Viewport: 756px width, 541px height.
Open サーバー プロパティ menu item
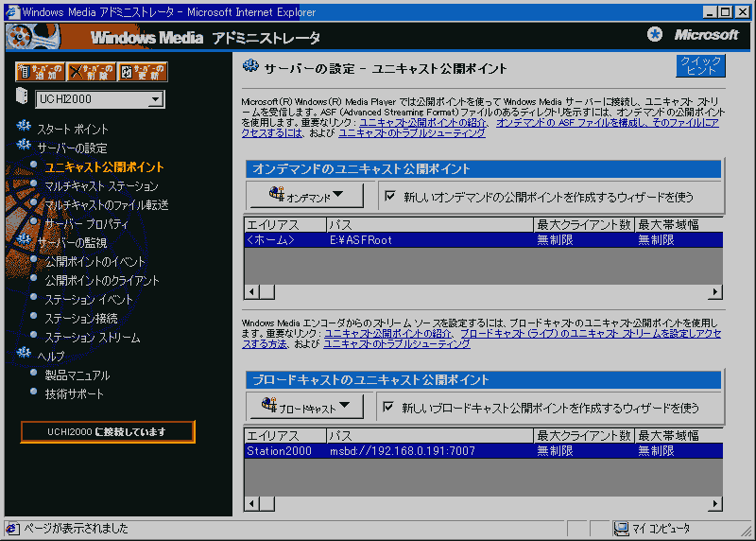click(86, 224)
